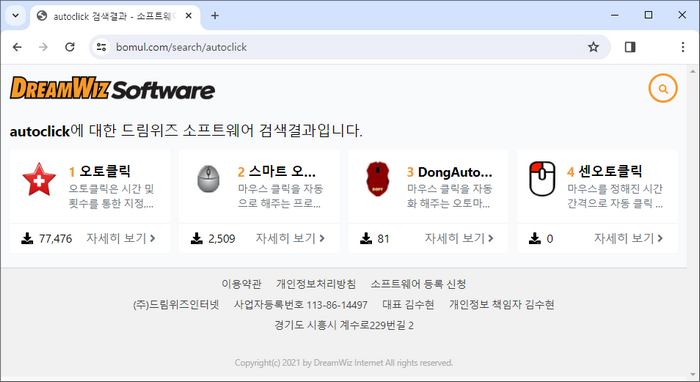Click the 오토클릭은 시간 및 횟수를 description
This screenshot has height=382, width=700.
click(x=111, y=196)
